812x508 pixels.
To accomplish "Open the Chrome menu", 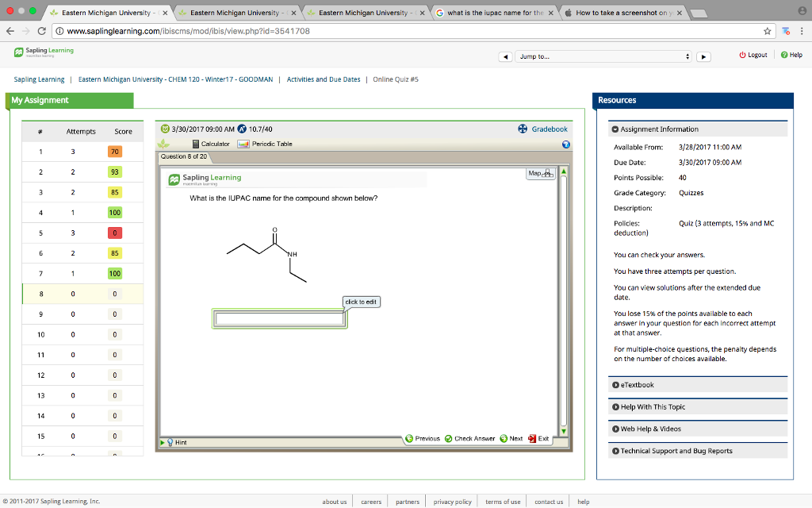I will 802,31.
